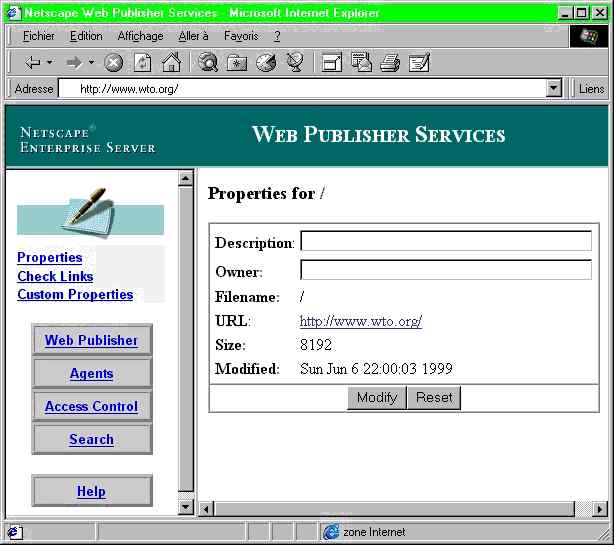614x545 pixels.
Task: Open the Custom Properties link
Action: [x=75, y=294]
